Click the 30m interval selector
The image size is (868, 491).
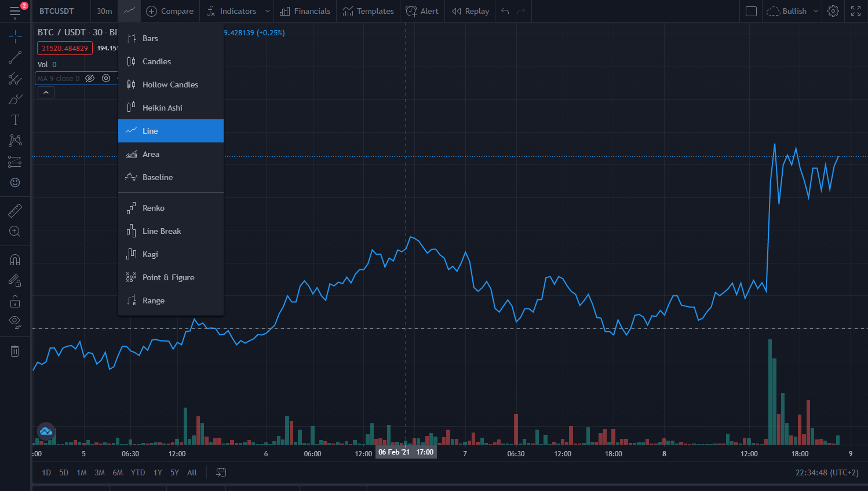coord(104,11)
